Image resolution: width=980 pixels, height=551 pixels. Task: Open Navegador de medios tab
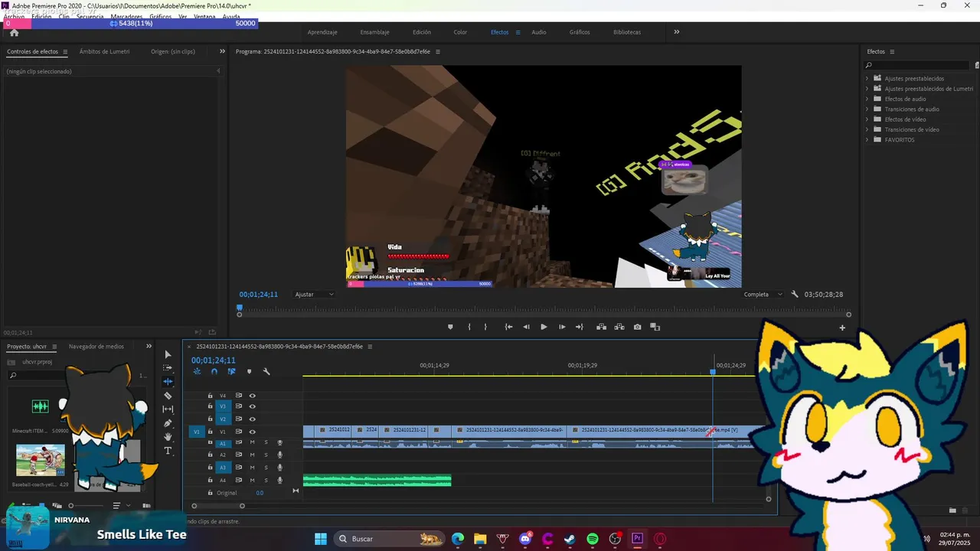[x=96, y=346]
